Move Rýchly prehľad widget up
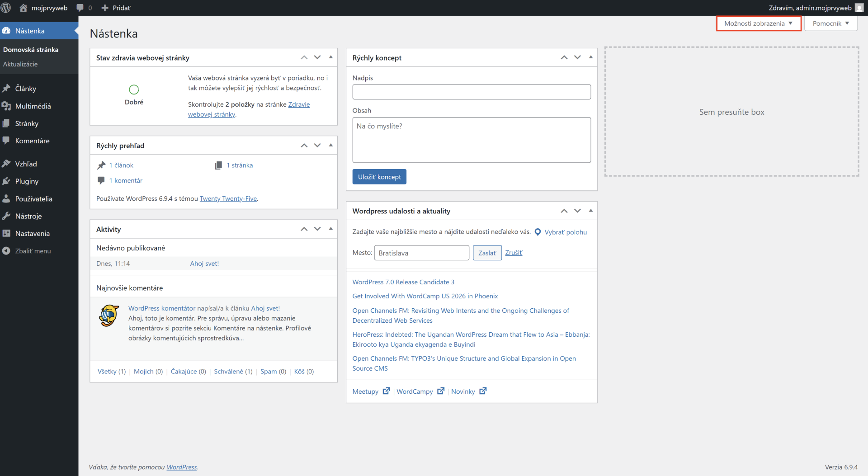The image size is (868, 476). pos(304,146)
